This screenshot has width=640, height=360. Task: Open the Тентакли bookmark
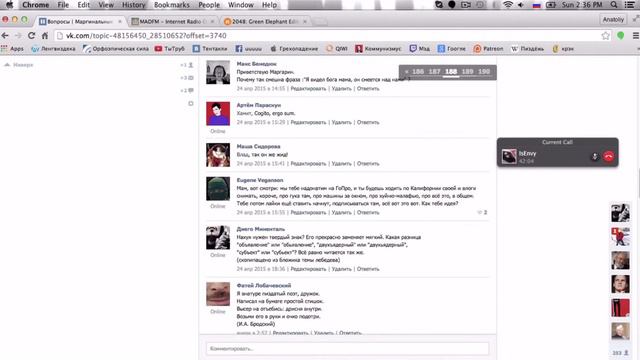(x=210, y=49)
